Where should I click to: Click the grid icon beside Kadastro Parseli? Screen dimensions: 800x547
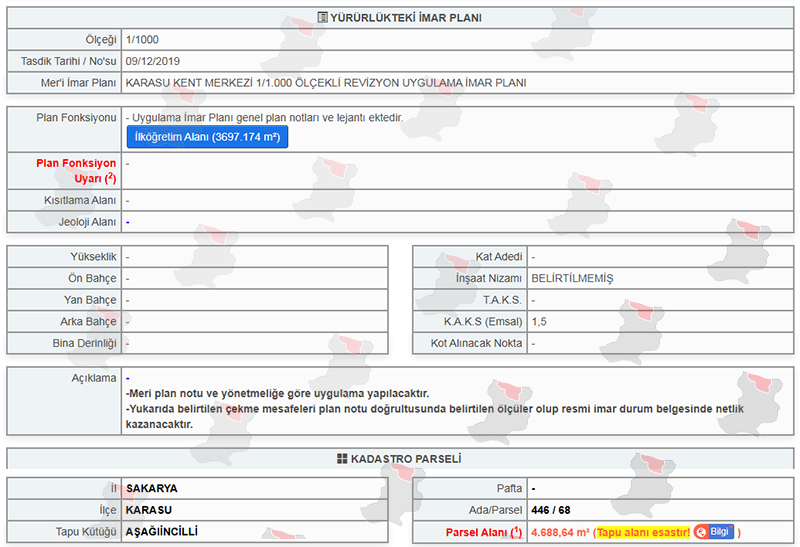(x=342, y=459)
